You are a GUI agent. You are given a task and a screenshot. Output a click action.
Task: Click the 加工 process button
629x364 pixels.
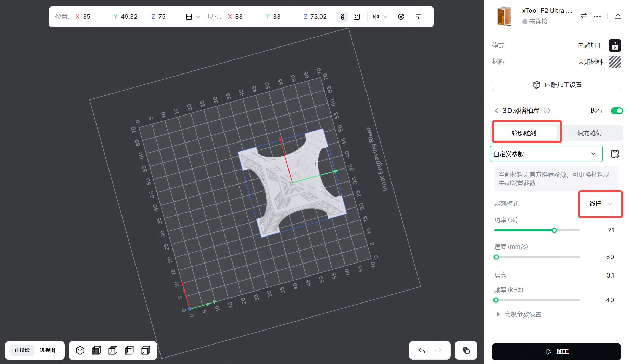point(556,352)
